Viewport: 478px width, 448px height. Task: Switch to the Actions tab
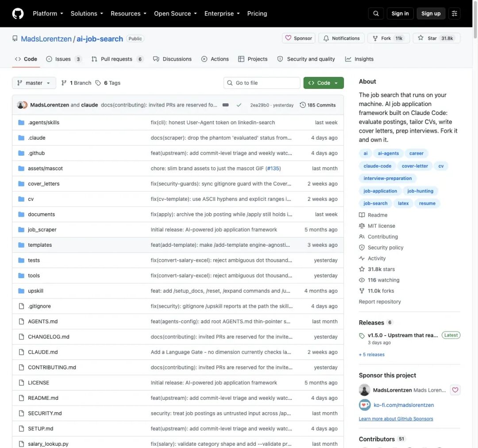pyautogui.click(x=215, y=59)
